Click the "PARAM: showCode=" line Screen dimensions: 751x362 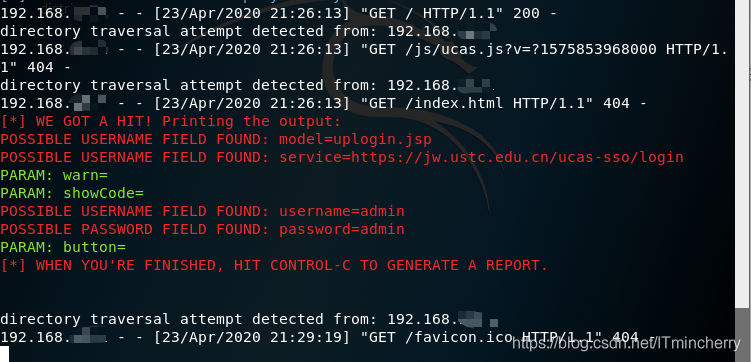[72, 193]
